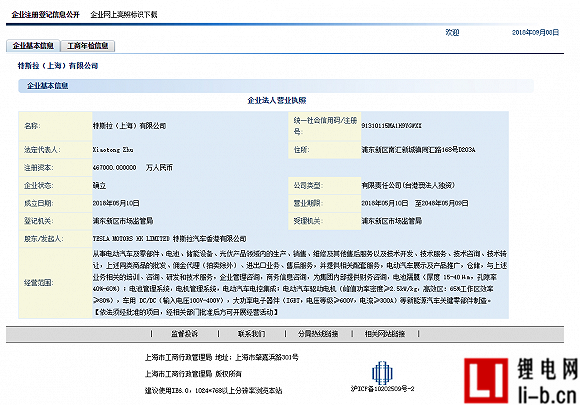Viewport: 580px width, 405px height.
Task: Open the 企业网上亮照标识下载 menu item
Action: point(124,14)
